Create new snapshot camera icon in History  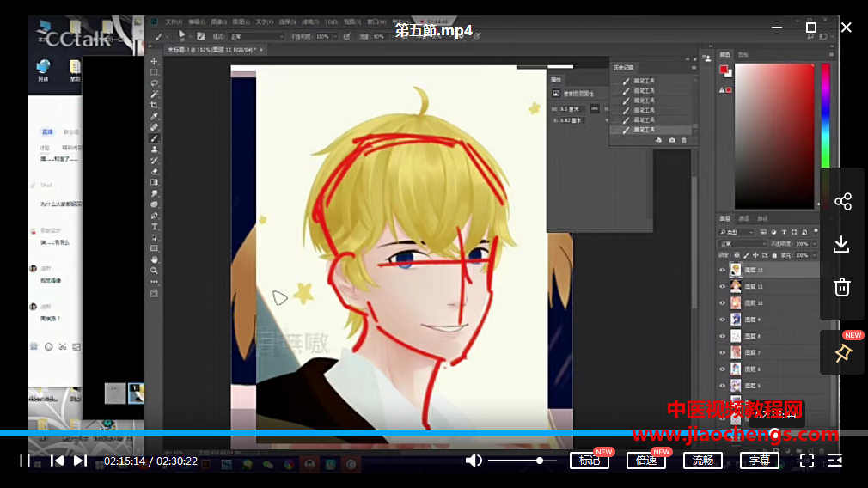[x=671, y=141]
